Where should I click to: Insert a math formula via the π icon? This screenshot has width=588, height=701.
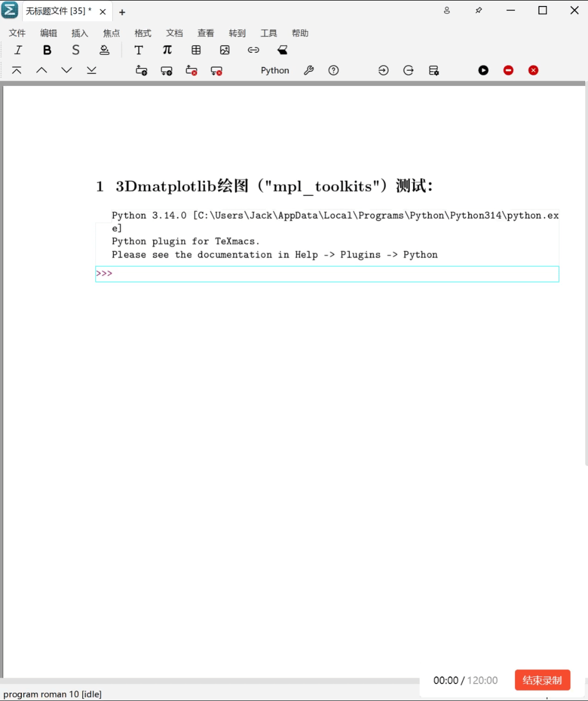coord(167,50)
